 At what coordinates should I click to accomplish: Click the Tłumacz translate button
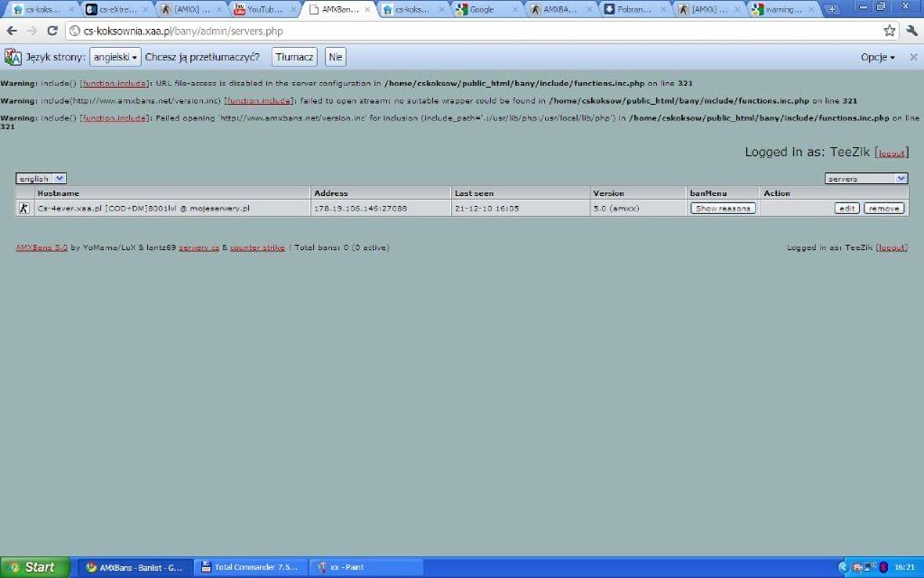click(x=295, y=57)
